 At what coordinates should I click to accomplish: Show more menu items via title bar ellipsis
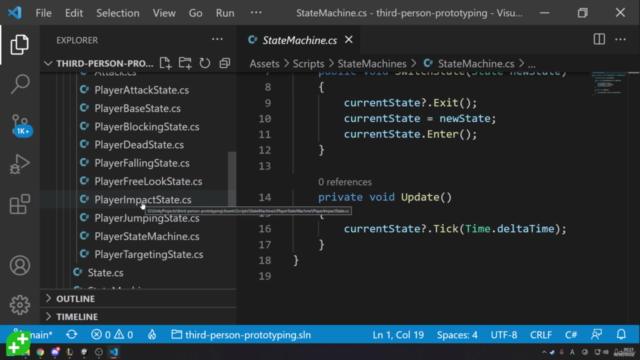[256, 13]
